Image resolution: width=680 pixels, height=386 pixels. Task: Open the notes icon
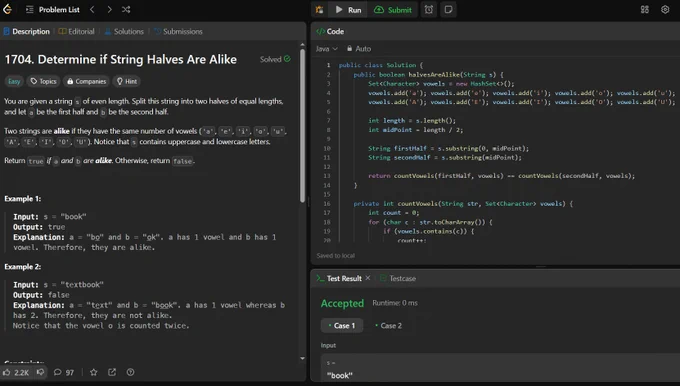[x=448, y=10]
